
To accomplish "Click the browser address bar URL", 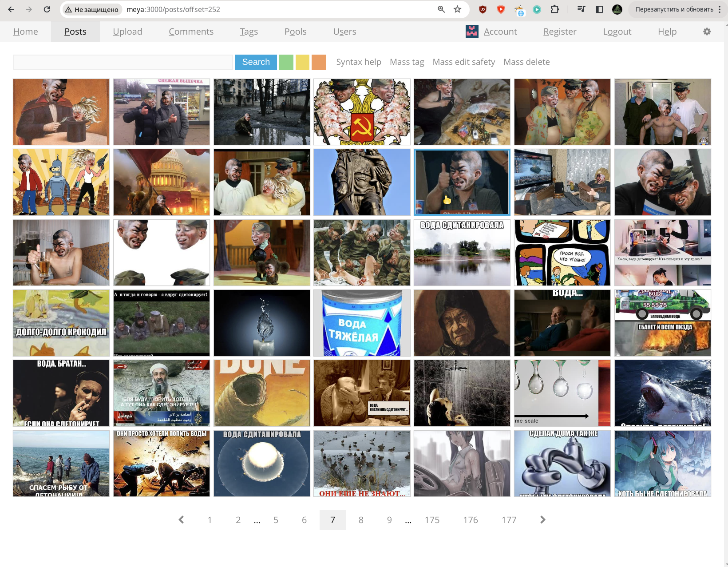I will point(173,9).
